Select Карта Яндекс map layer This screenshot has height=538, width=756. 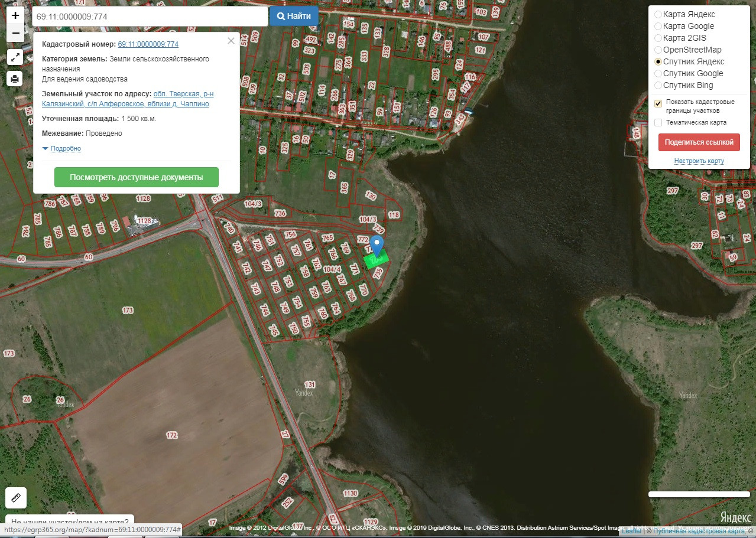[x=658, y=14]
